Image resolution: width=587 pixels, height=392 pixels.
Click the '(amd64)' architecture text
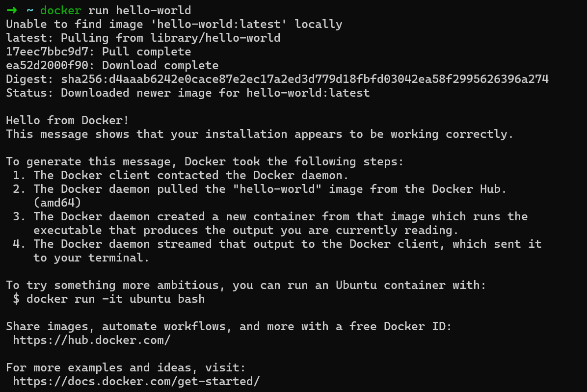[57, 203]
